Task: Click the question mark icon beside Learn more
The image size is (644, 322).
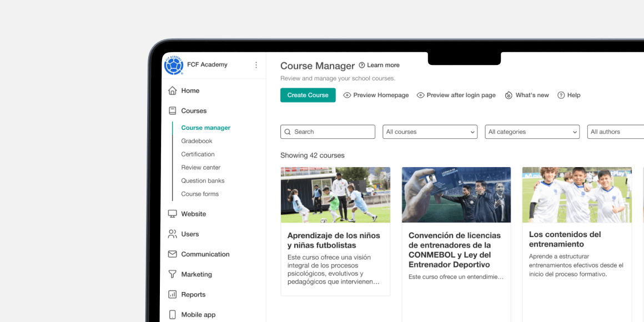Action: click(x=362, y=66)
